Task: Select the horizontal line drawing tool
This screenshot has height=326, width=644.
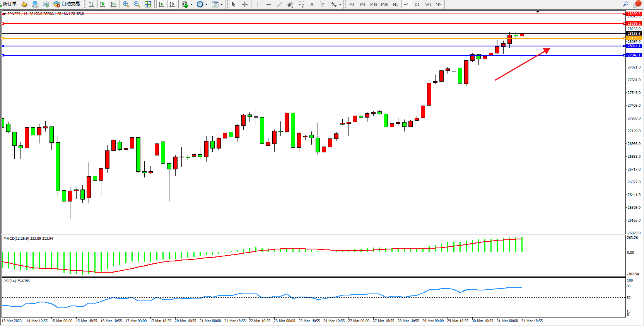Action: 268,4
